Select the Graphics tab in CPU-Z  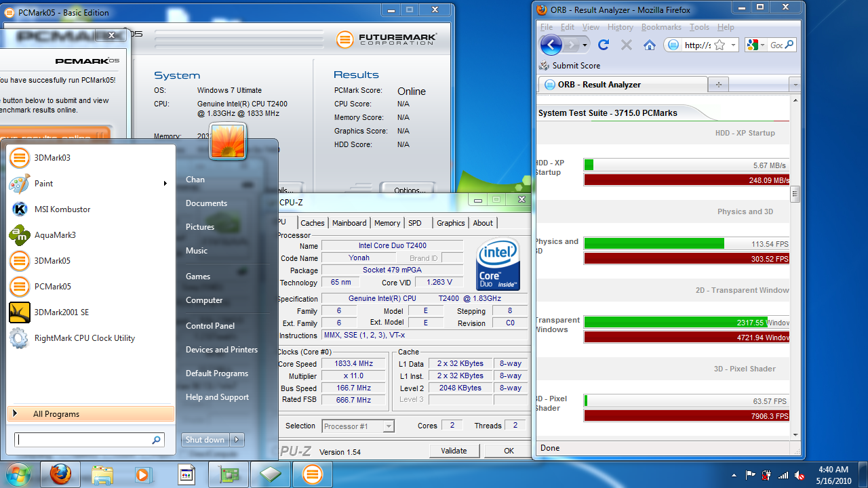click(x=451, y=223)
